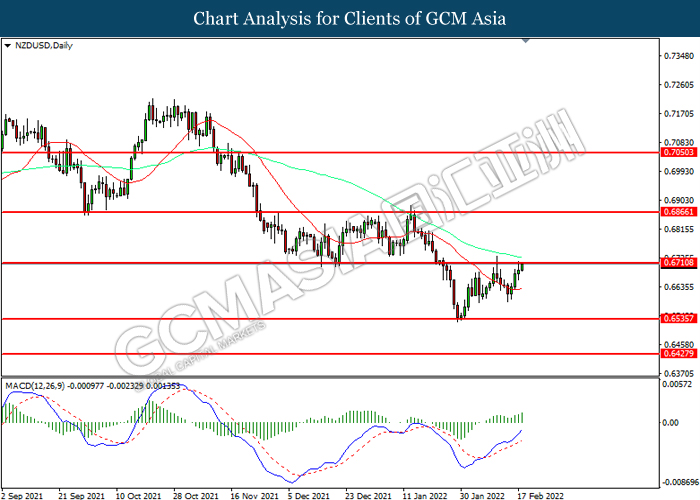Click the 30 Jan 2022 date label
This screenshot has height=500, width=700.
[x=483, y=496]
